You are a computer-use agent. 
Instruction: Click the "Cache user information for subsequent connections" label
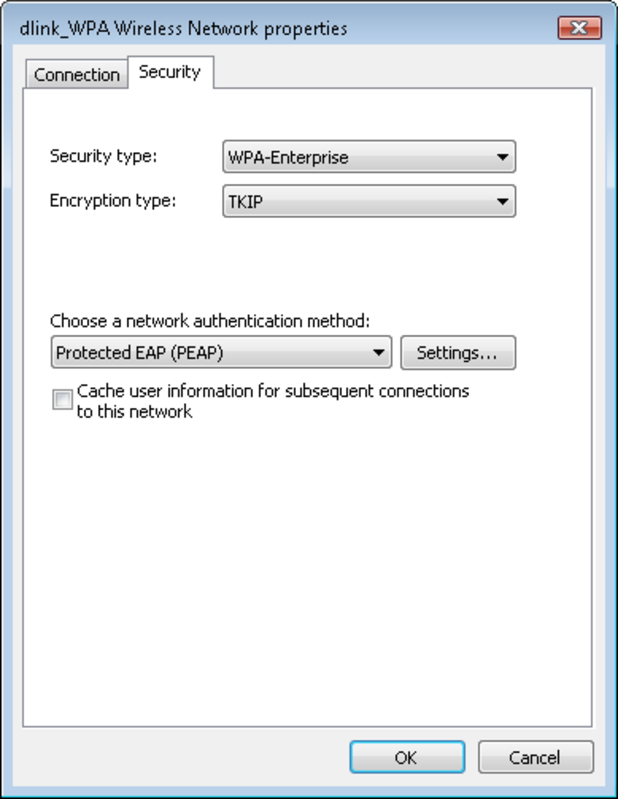tap(272, 391)
